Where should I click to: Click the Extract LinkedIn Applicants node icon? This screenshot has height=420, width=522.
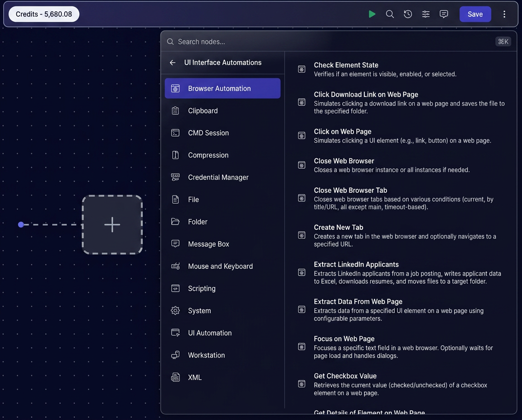(x=302, y=272)
